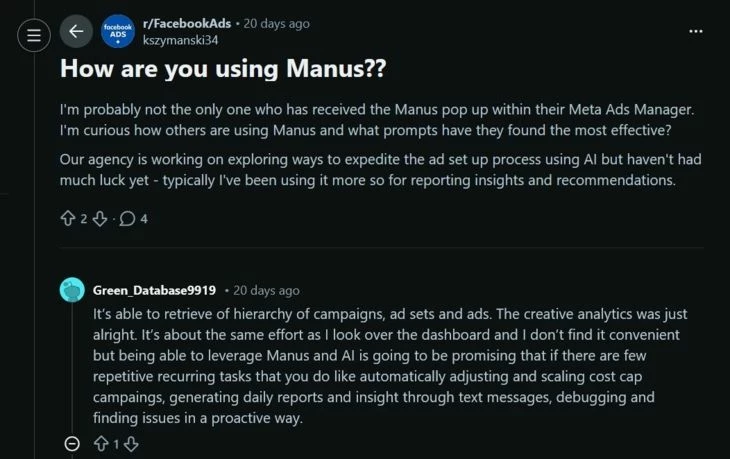Screen dimensions: 730x459
Task: Downvote the Manus post
Action: click(x=100, y=218)
